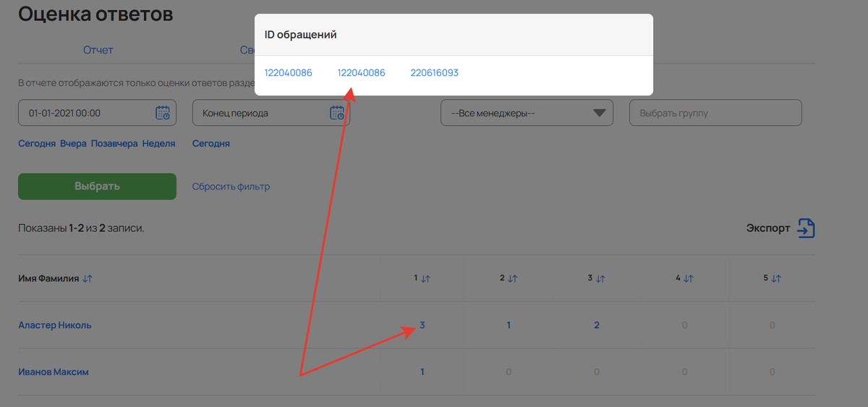Sort rating column 3 arrows
Viewport: 868px width, 407px height.
(x=600, y=278)
